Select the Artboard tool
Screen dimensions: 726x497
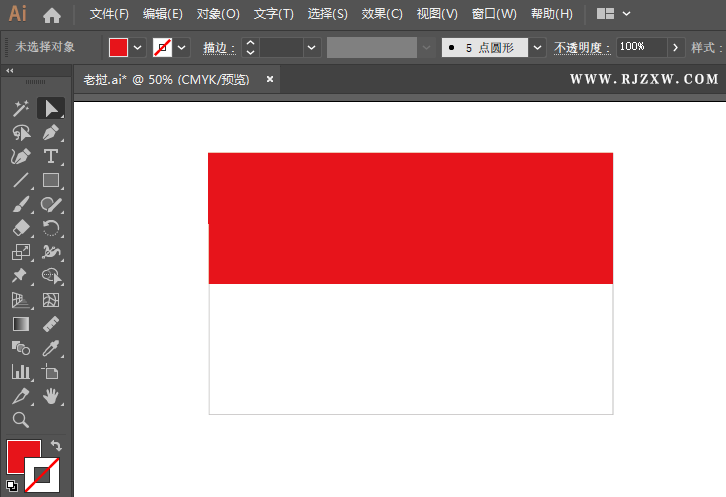tap(51, 372)
